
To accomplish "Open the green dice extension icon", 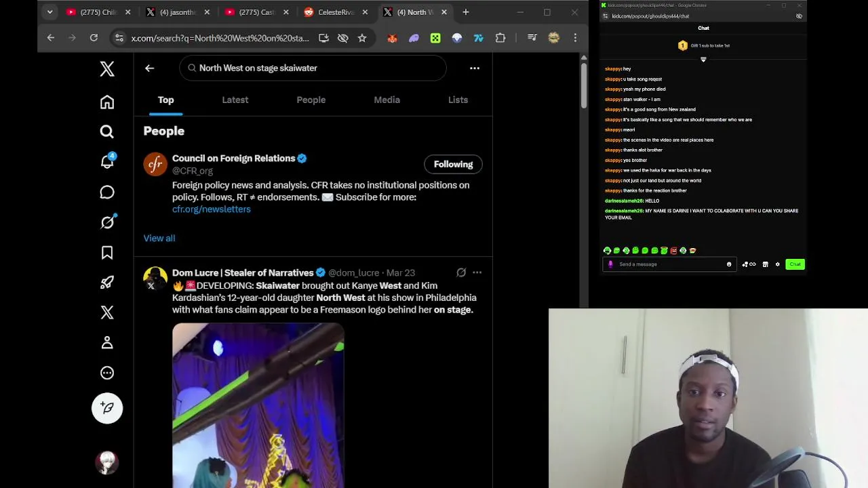I will (x=435, y=39).
